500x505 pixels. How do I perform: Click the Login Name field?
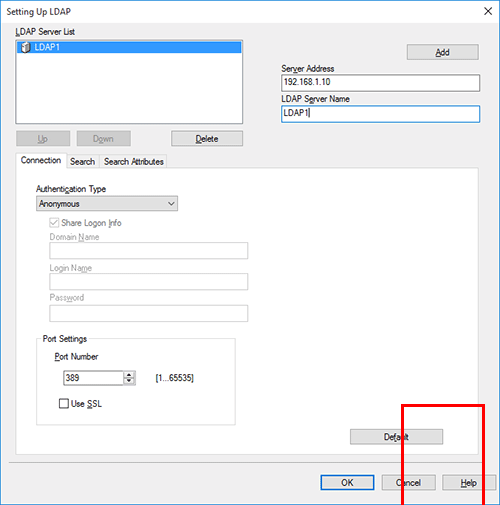tap(149, 282)
